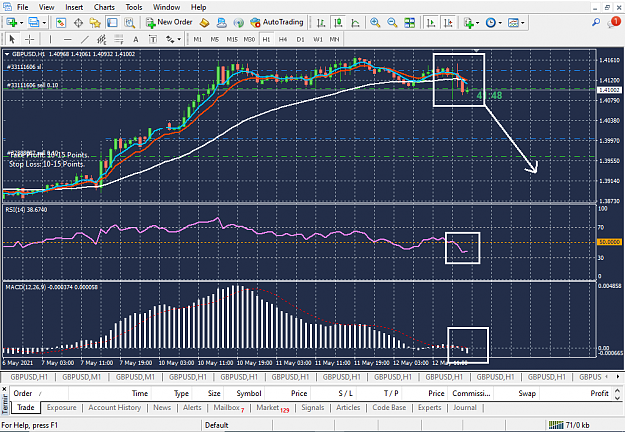This screenshot has width=625, height=432.
Task: Switch chart to Bar Chart mode
Action: (x=321, y=23)
